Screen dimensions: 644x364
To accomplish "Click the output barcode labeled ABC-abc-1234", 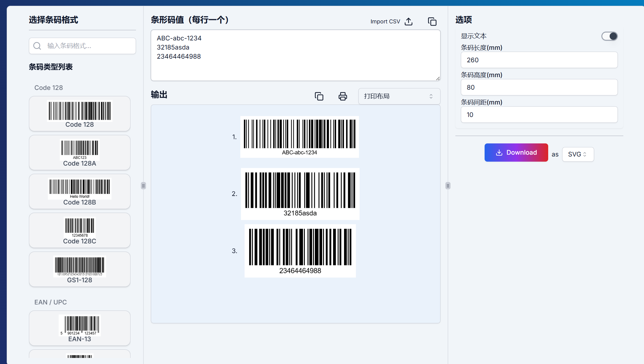I will [300, 137].
